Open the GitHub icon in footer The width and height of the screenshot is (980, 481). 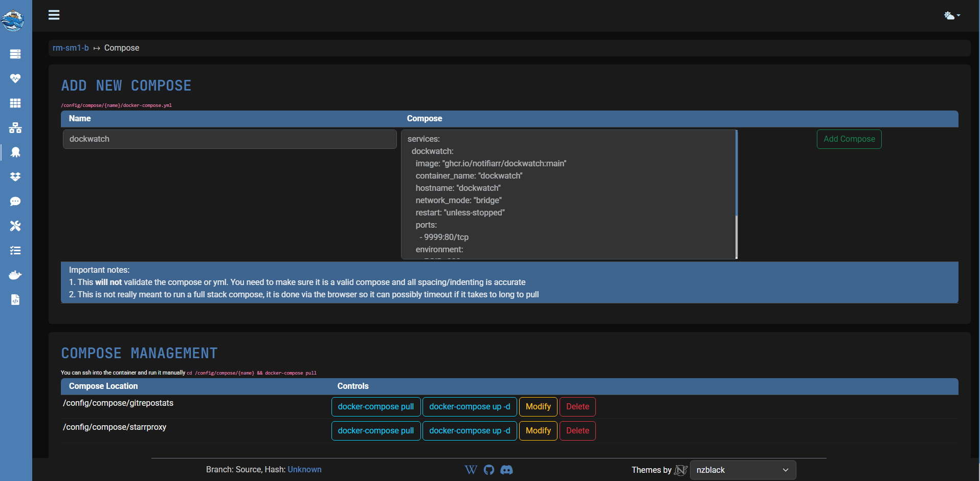point(489,470)
